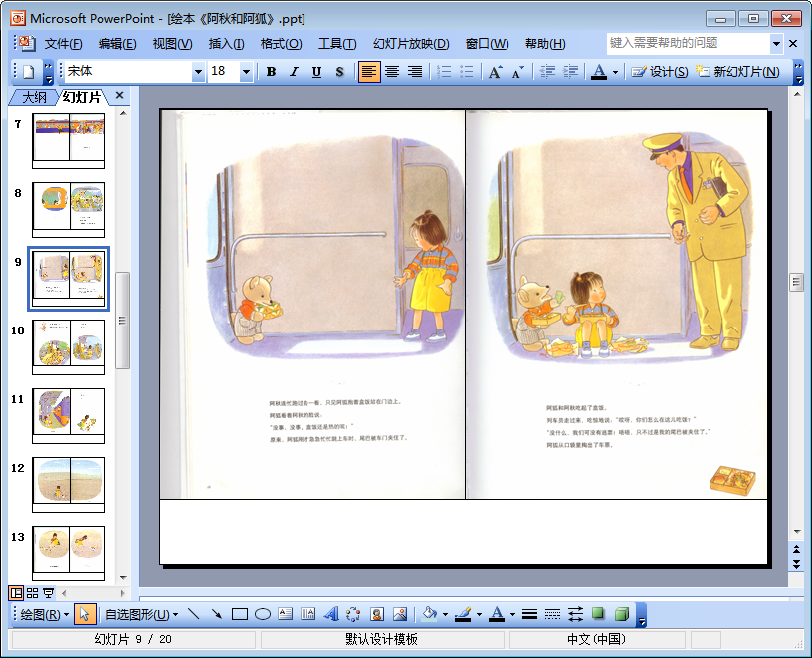The height and width of the screenshot is (658, 812).
Task: Open the font name 宋体 dropdown
Action: (x=198, y=72)
